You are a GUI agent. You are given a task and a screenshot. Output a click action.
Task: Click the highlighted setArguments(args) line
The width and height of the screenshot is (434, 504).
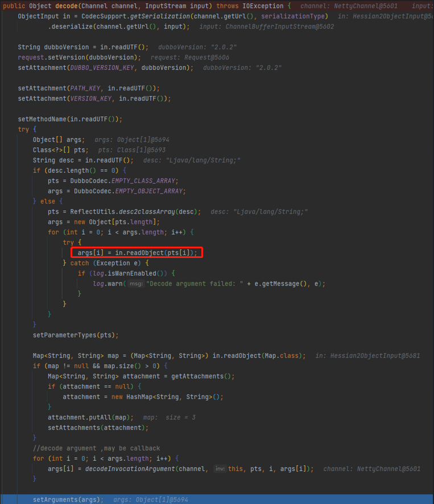point(217,499)
